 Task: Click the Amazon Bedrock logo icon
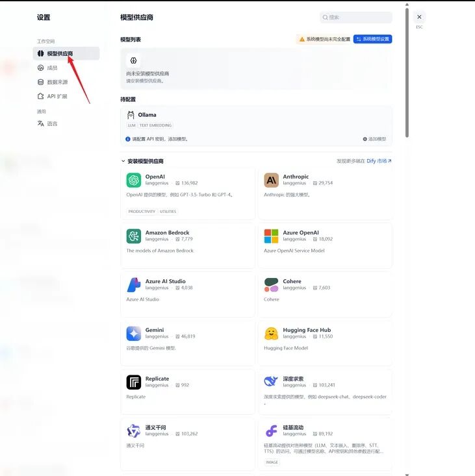coord(134,236)
